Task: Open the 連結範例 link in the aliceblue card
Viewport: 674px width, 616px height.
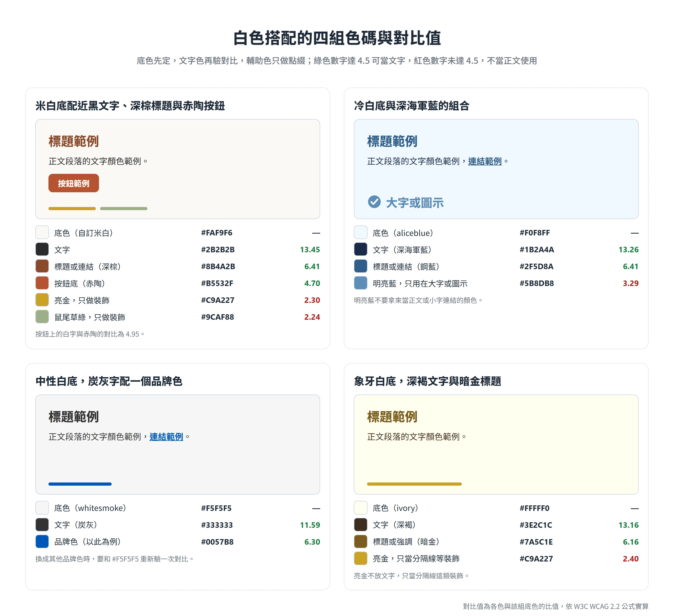Action: pyautogui.click(x=485, y=161)
